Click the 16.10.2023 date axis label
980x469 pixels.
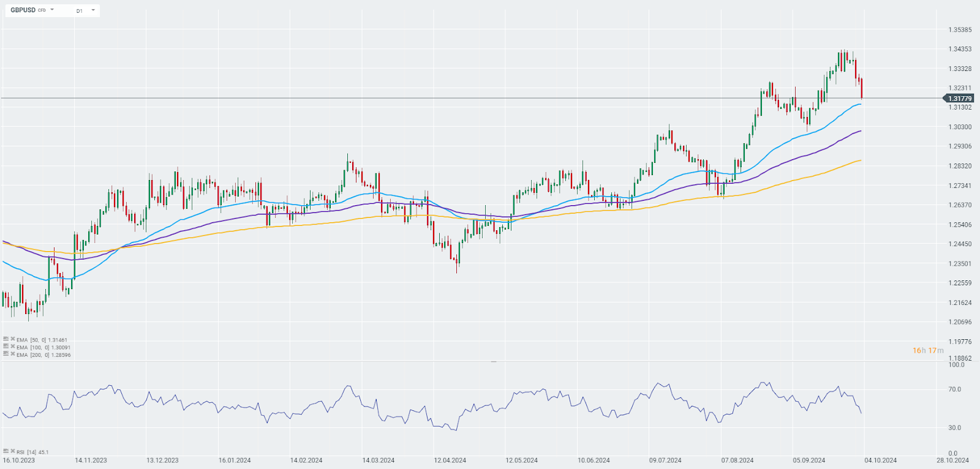tap(19, 460)
